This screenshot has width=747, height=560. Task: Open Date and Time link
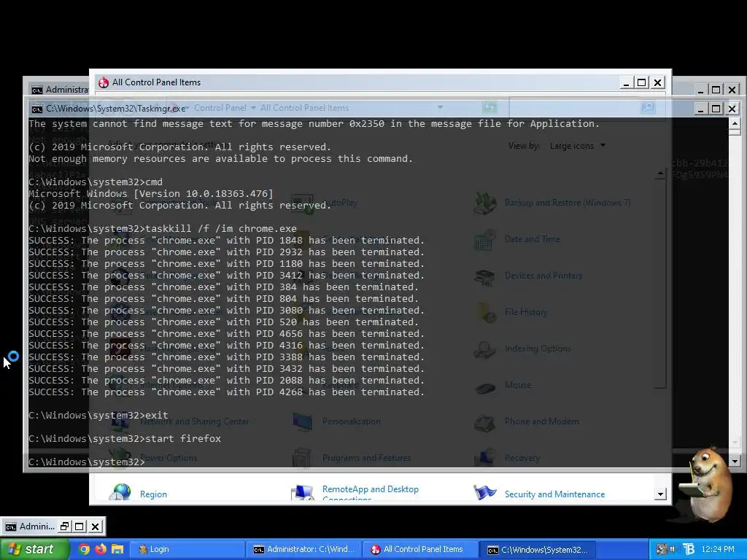[x=532, y=239]
